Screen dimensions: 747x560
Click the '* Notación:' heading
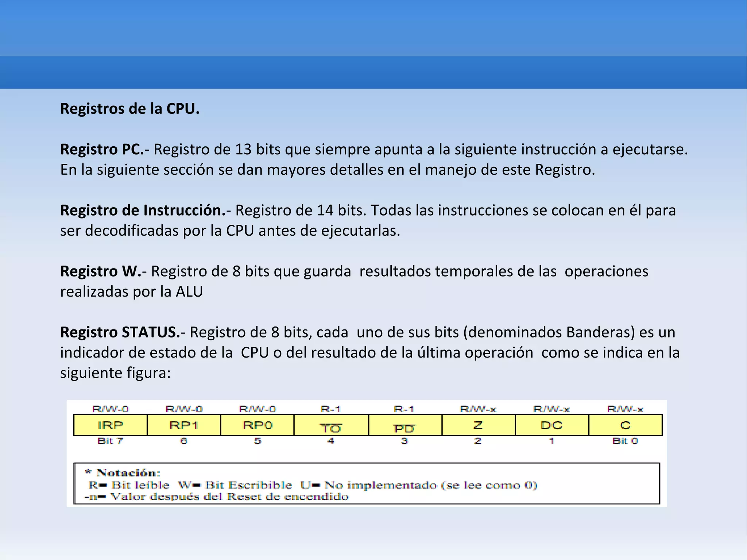pyautogui.click(x=123, y=473)
